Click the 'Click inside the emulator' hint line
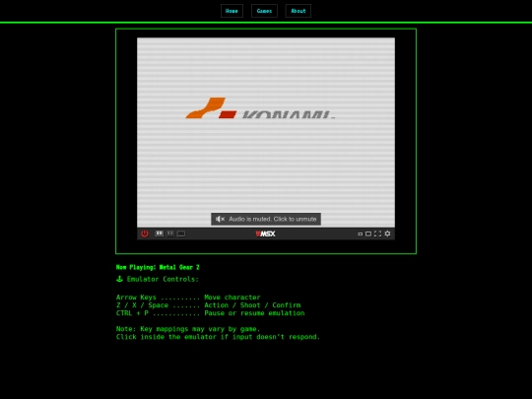The height and width of the screenshot is (399, 532). 218,337
